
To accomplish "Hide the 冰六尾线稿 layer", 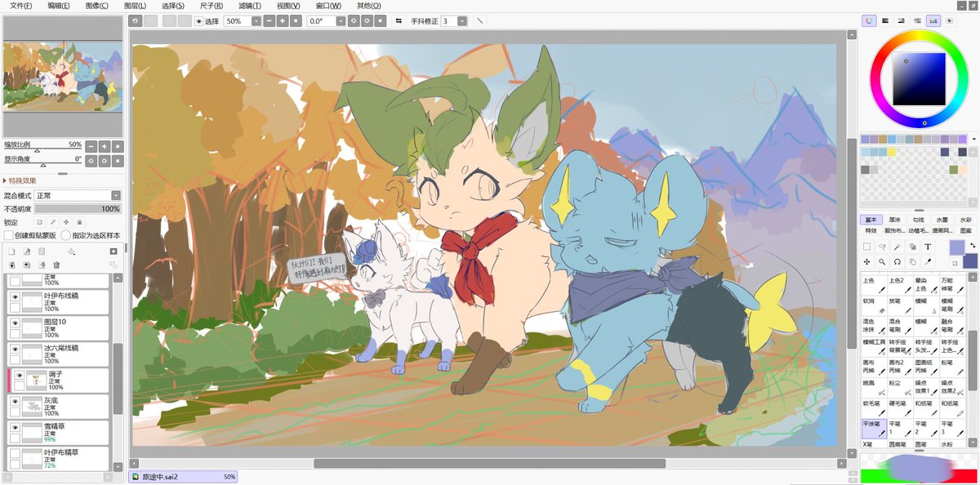I will point(15,349).
